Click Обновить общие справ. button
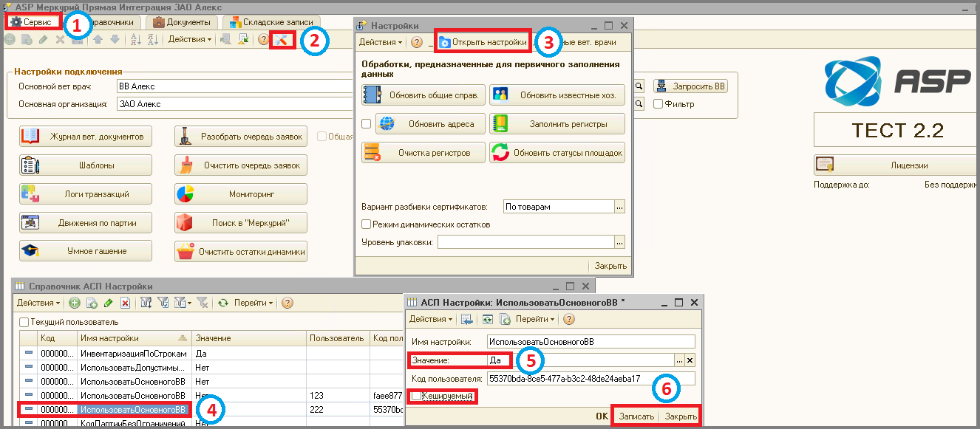This screenshot has height=429, width=980. (x=423, y=95)
